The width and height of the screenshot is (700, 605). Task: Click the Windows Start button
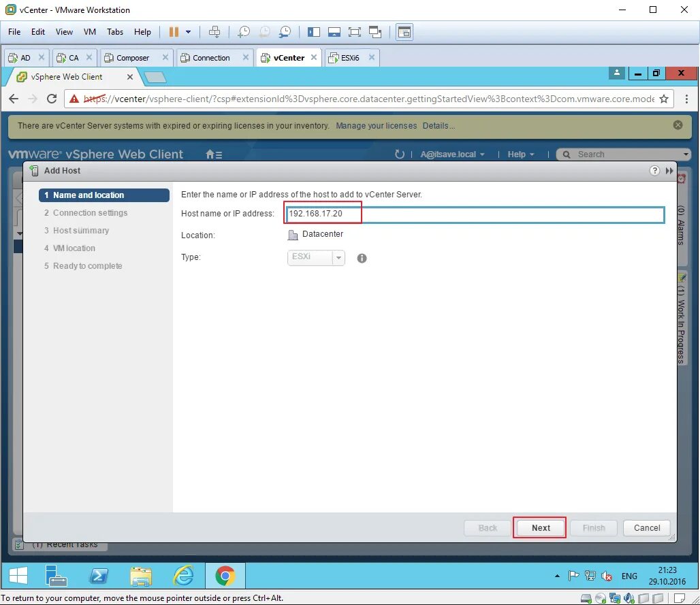18,576
